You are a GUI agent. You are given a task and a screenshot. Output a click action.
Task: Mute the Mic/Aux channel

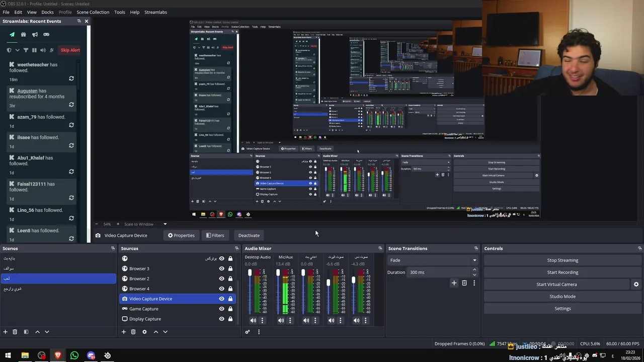pos(281,320)
